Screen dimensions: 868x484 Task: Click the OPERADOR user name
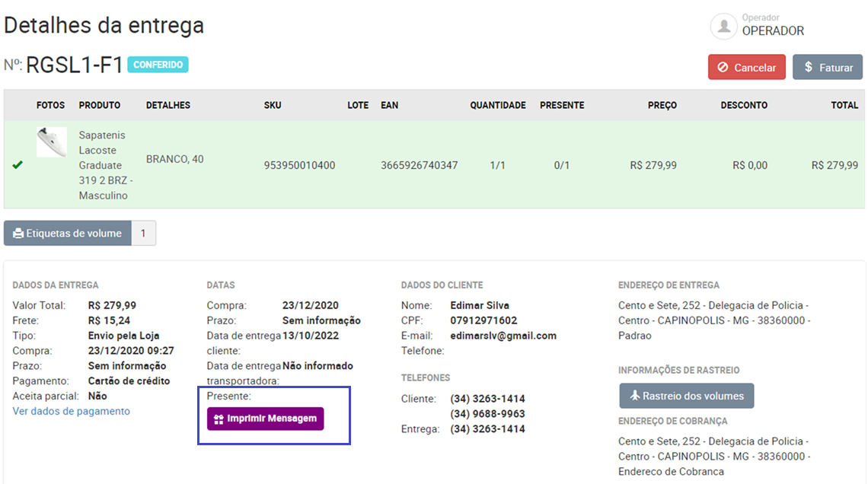773,31
